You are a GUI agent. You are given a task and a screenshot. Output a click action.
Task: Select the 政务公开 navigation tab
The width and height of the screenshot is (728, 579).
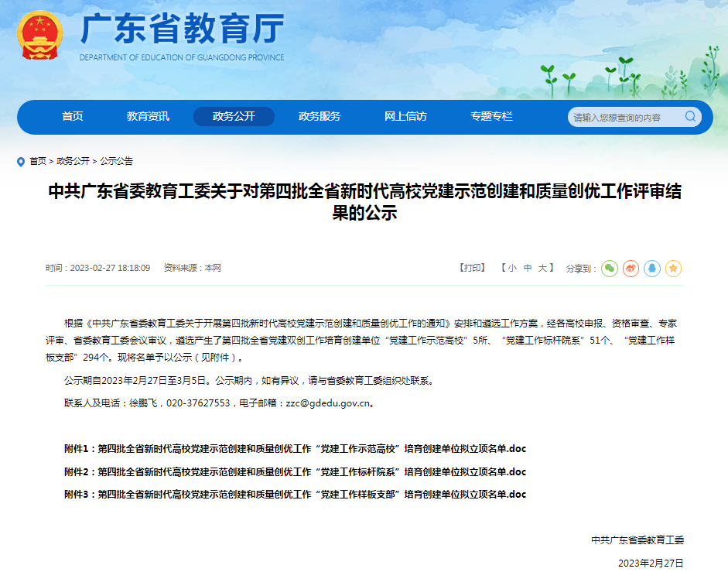coord(234,117)
